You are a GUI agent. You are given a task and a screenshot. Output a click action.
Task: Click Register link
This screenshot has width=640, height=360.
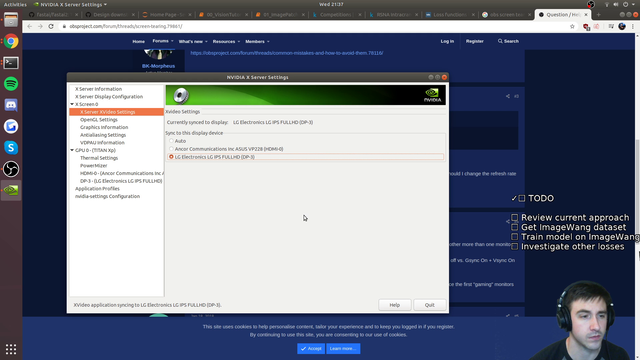click(475, 41)
